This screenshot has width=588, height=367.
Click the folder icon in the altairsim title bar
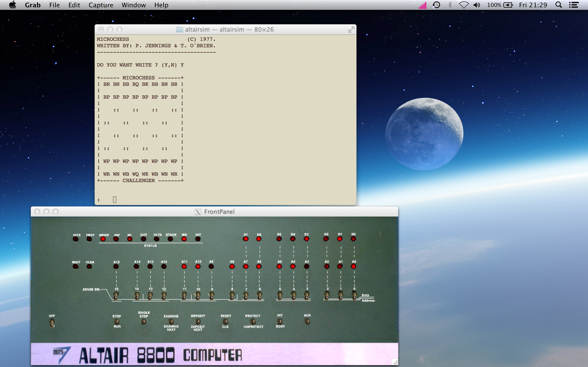coord(180,29)
